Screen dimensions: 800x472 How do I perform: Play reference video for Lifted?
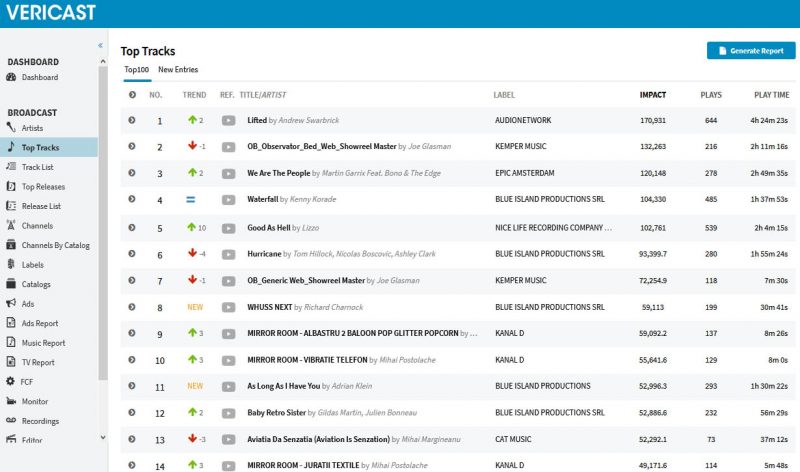coord(229,120)
